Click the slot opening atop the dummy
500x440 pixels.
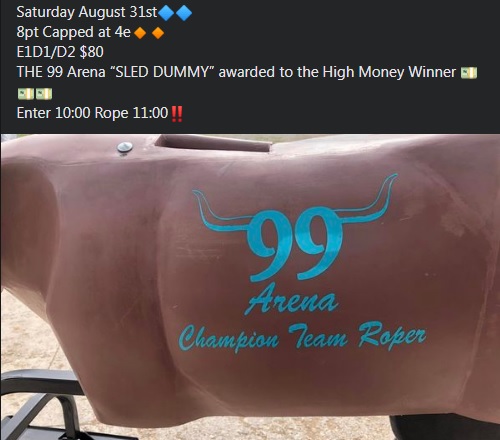pyautogui.click(x=213, y=142)
